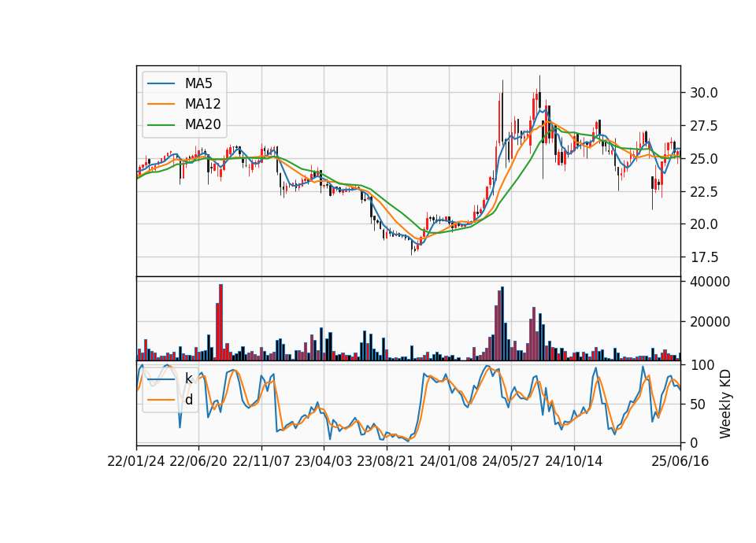Screen dimensions: 756x543
Task: Click the green MA20 legend line sample
Action: 161,125
